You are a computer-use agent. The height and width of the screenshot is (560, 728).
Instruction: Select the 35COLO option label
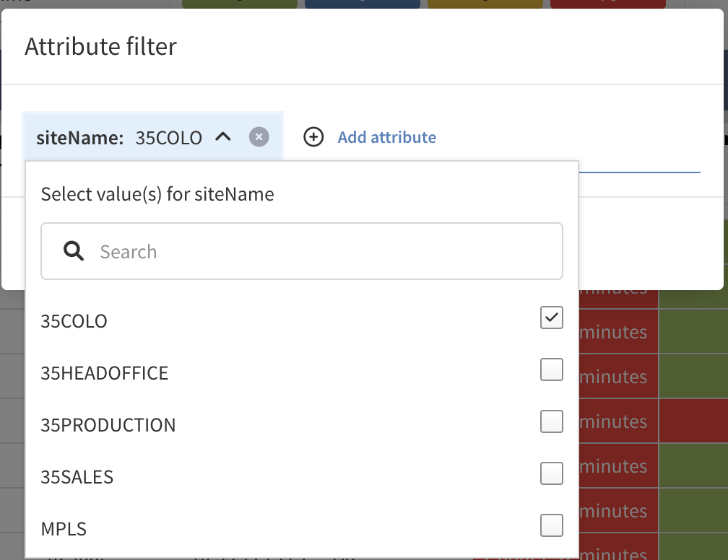(x=74, y=321)
